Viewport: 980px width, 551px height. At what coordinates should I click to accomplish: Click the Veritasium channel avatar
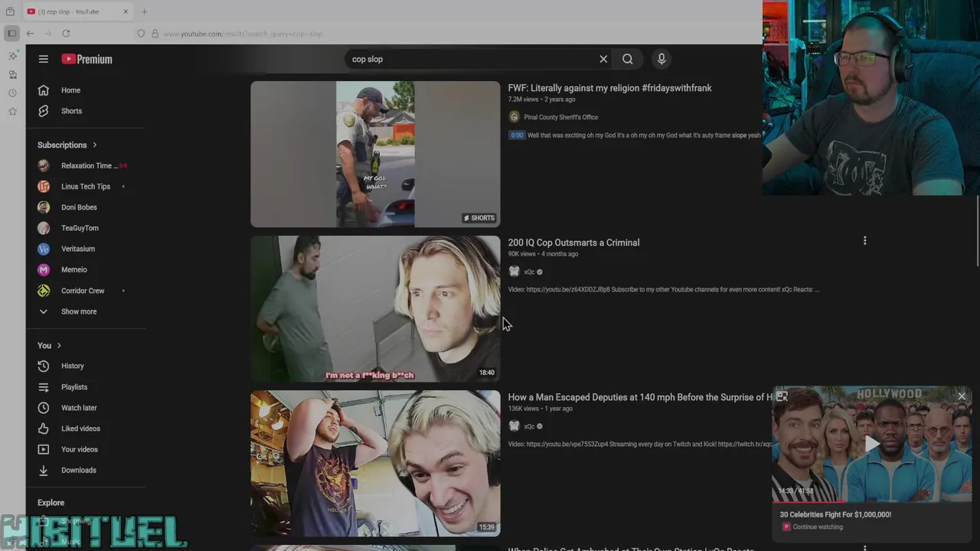(44, 249)
